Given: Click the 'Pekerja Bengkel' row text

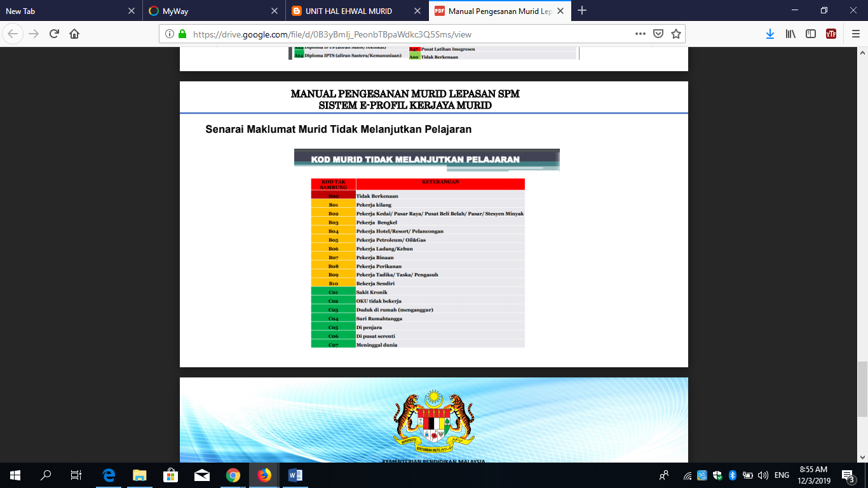Looking at the screenshot, I should tap(377, 222).
